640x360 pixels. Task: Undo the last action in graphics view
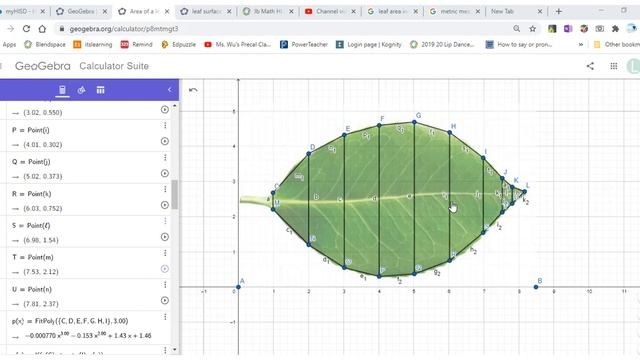coord(193,90)
